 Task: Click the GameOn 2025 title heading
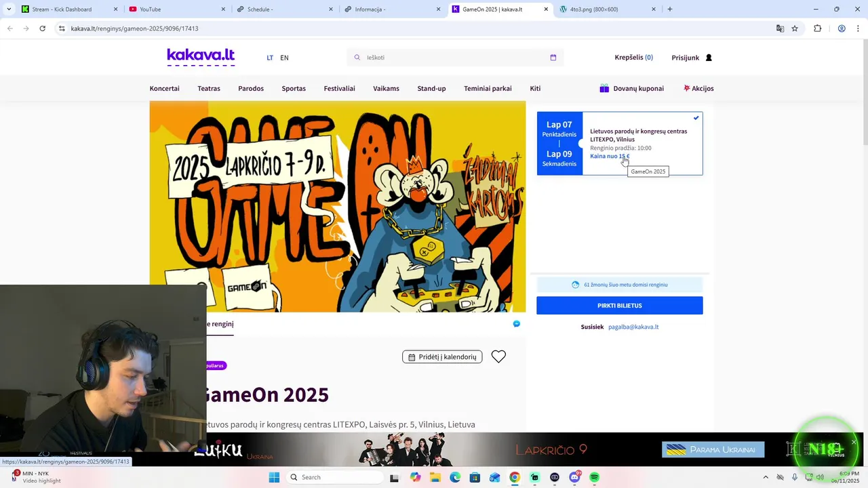268,394
